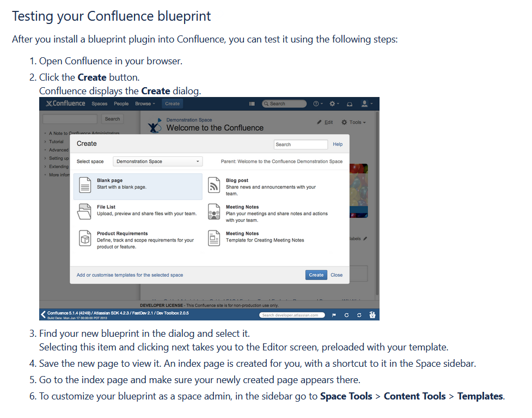Click the DEVELOPER LICENSE notice text

[209, 305]
